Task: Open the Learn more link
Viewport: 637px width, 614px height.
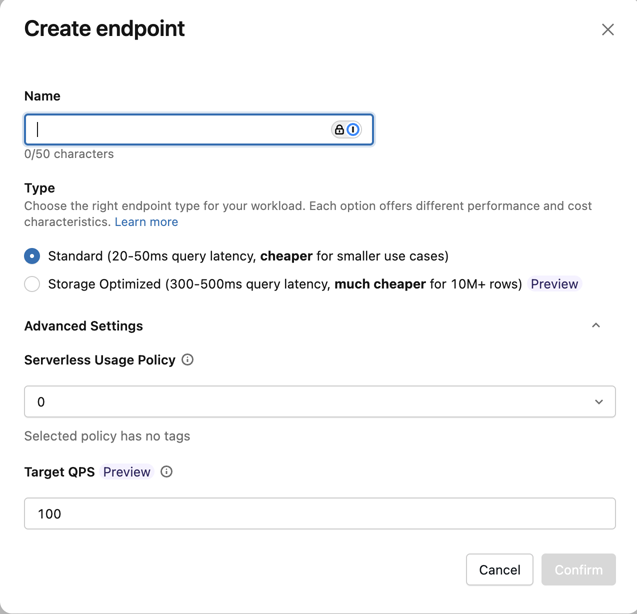Action: (146, 222)
